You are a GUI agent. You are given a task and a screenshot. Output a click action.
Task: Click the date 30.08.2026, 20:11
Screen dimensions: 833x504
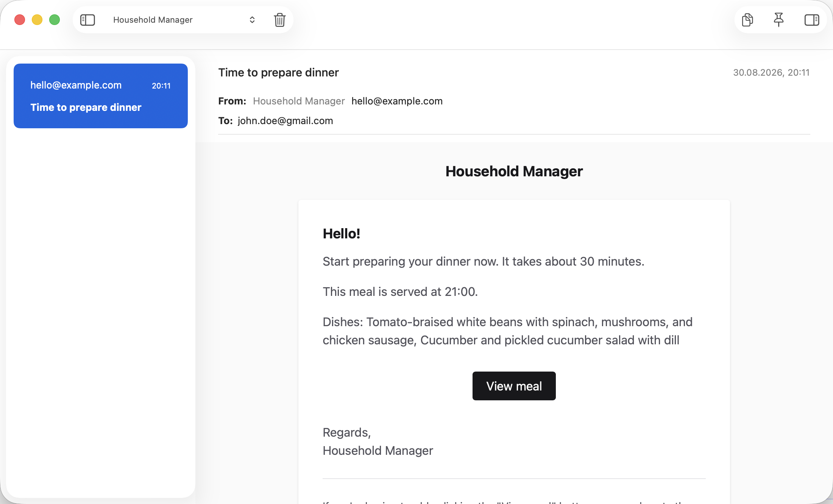(x=771, y=72)
